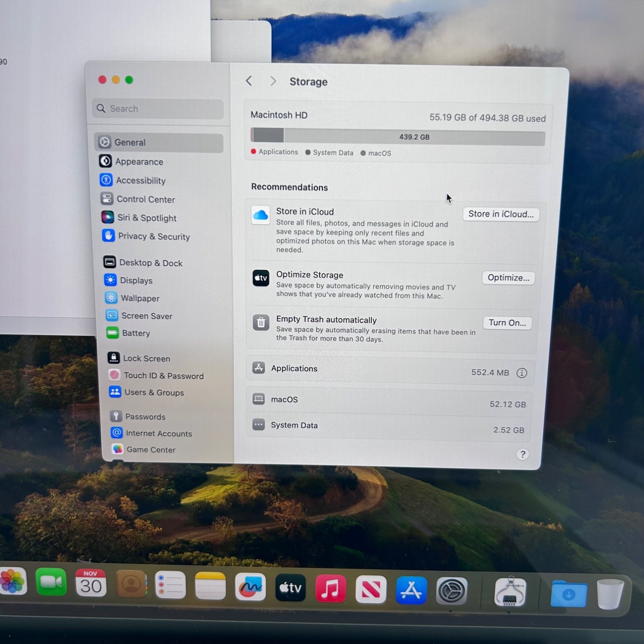This screenshot has height=644, width=644.
Task: Go back using the left chevron
Action: (249, 81)
